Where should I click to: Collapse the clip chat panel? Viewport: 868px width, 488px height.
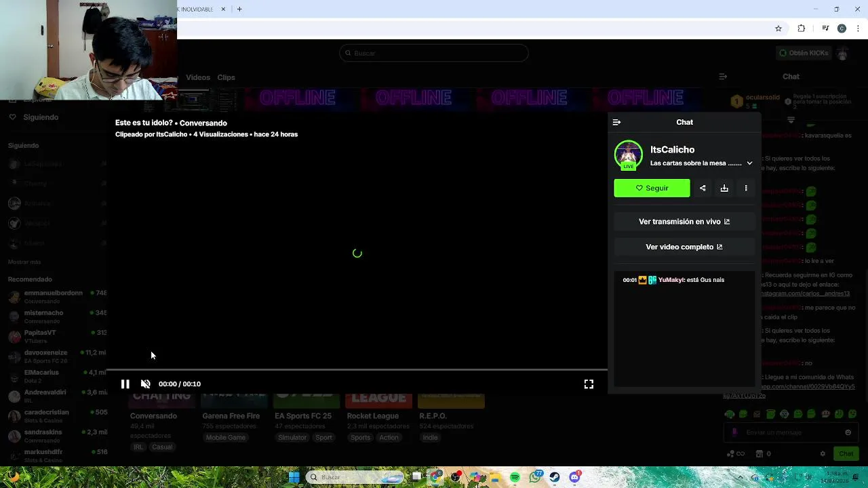[x=616, y=122]
